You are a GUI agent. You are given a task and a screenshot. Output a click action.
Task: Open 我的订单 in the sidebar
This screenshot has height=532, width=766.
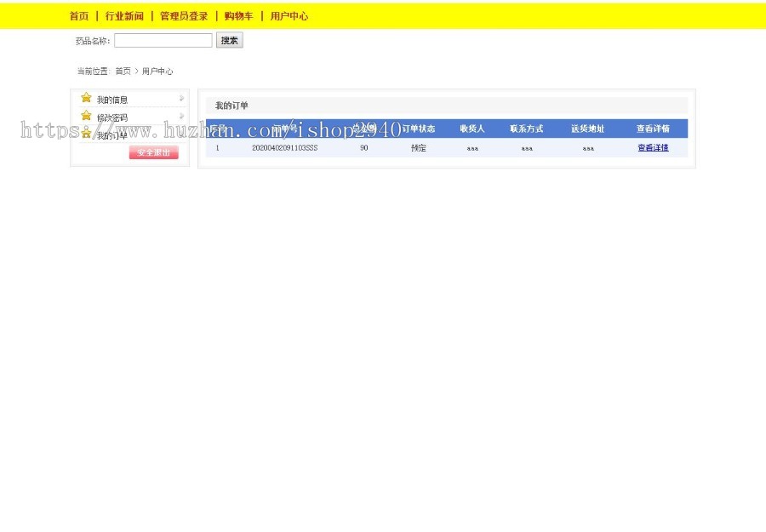tap(112, 135)
